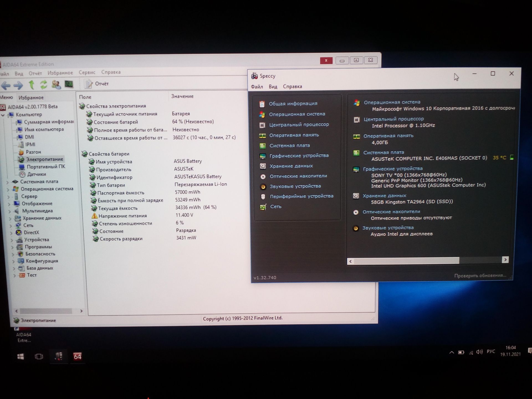The width and height of the screenshot is (532, 399).
Task: Expand Отображение node in AIDA64 tree
Action: coord(9,204)
